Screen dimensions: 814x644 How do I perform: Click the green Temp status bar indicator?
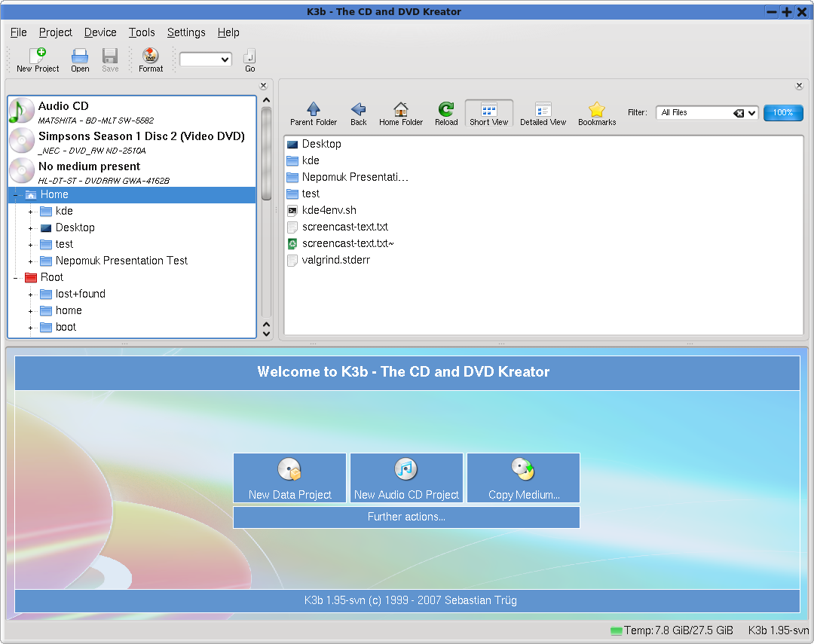click(x=617, y=631)
